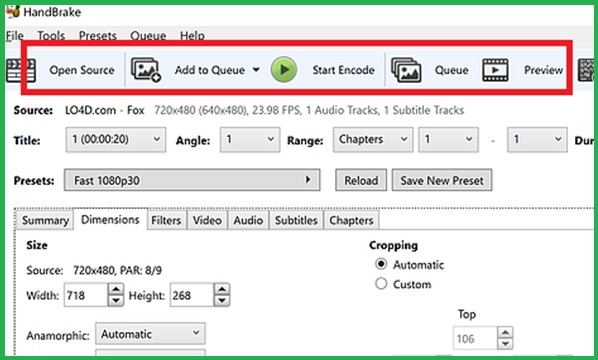Viewport: 598px width, 360px height.
Task: Click the Queue stacked images icon
Action: click(407, 70)
